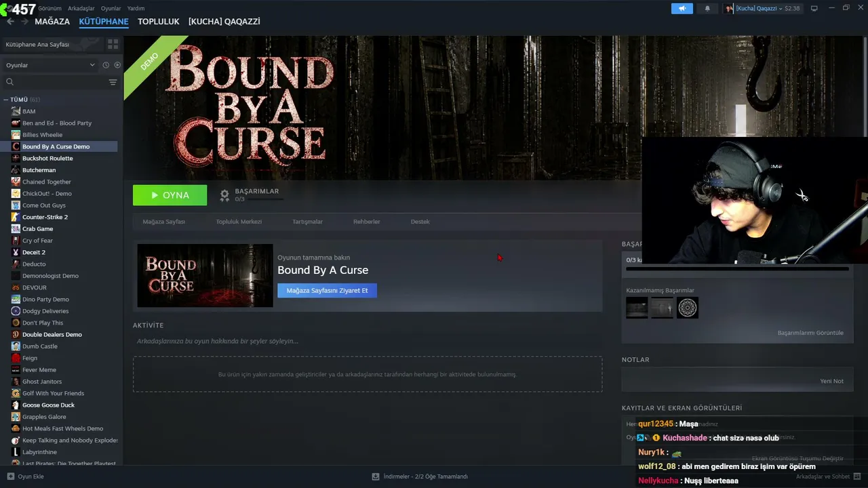Click the Keep Talking and Nobody Explodes icon
The width and height of the screenshot is (868, 488).
(x=16, y=440)
